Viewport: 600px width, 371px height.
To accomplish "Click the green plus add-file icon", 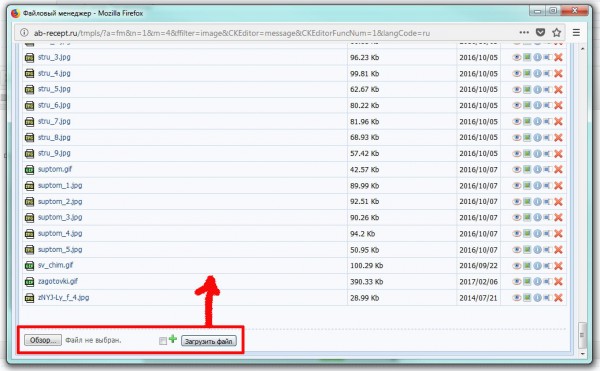I will (x=173, y=339).
